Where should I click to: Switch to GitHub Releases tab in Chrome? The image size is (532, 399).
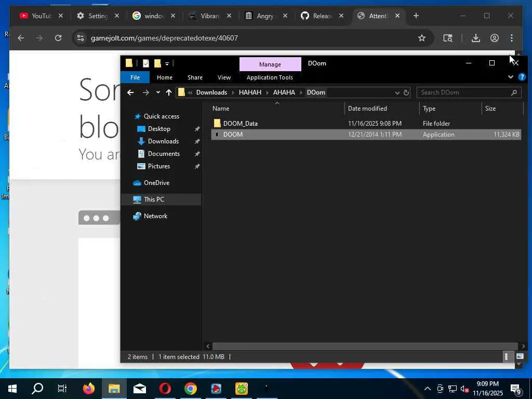pyautogui.click(x=322, y=16)
